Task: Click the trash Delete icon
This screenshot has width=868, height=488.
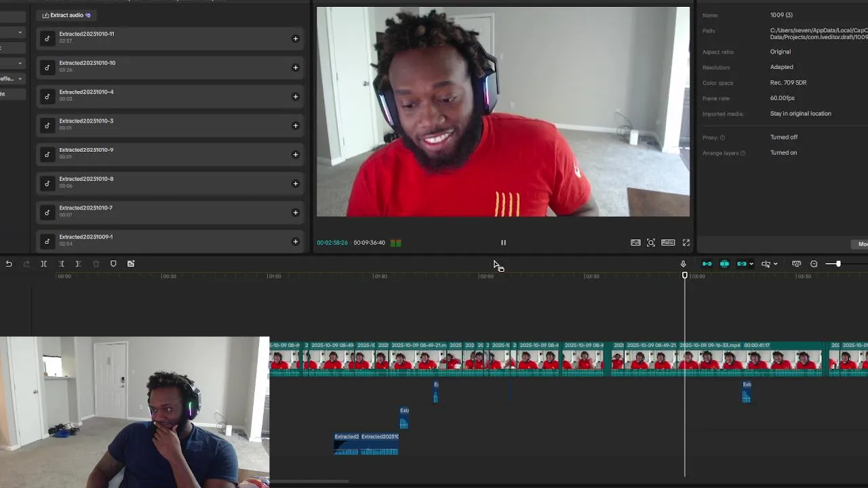Action: coord(96,264)
